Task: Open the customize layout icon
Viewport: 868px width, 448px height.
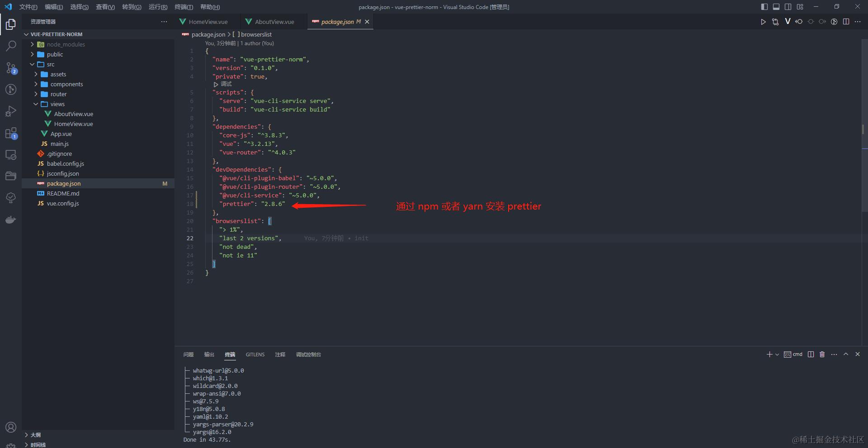Action: (x=800, y=7)
